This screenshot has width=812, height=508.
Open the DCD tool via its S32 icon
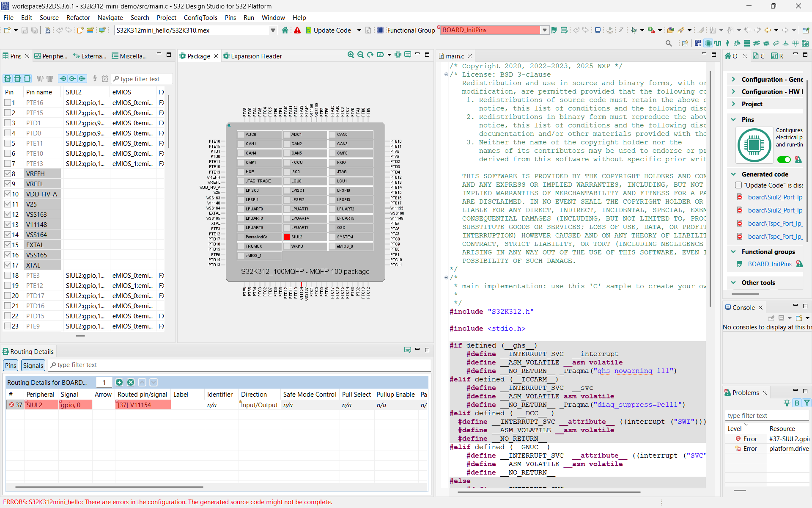click(698, 43)
